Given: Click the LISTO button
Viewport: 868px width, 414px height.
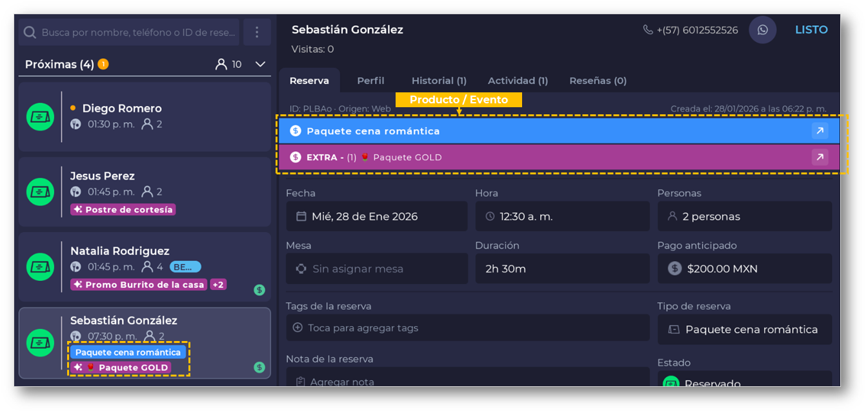Looking at the screenshot, I should point(811,30).
